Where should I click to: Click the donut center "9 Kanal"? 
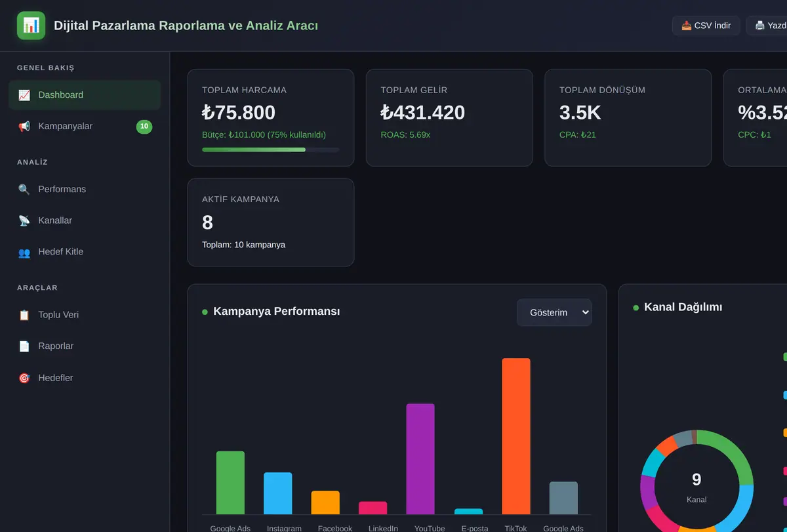696,487
